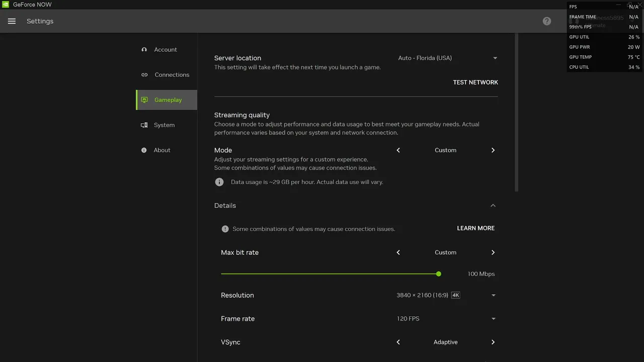Change VSync to the next option
The height and width of the screenshot is (362, 644).
(x=493, y=342)
